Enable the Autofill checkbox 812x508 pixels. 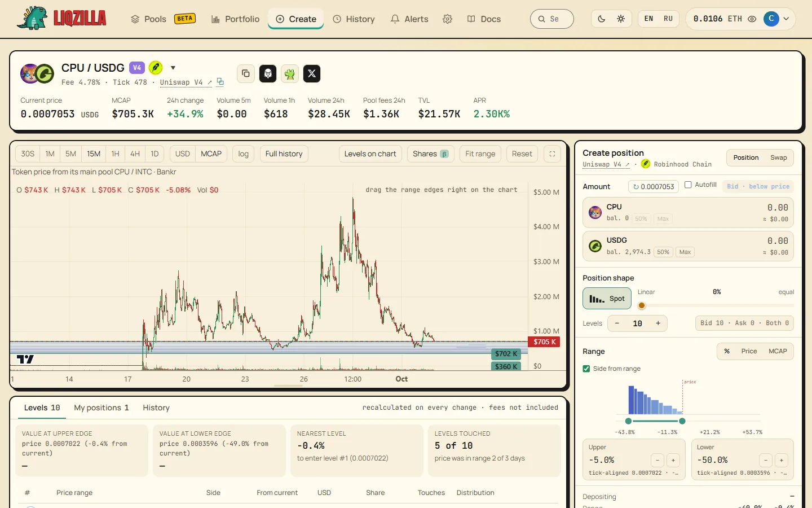[688, 185]
